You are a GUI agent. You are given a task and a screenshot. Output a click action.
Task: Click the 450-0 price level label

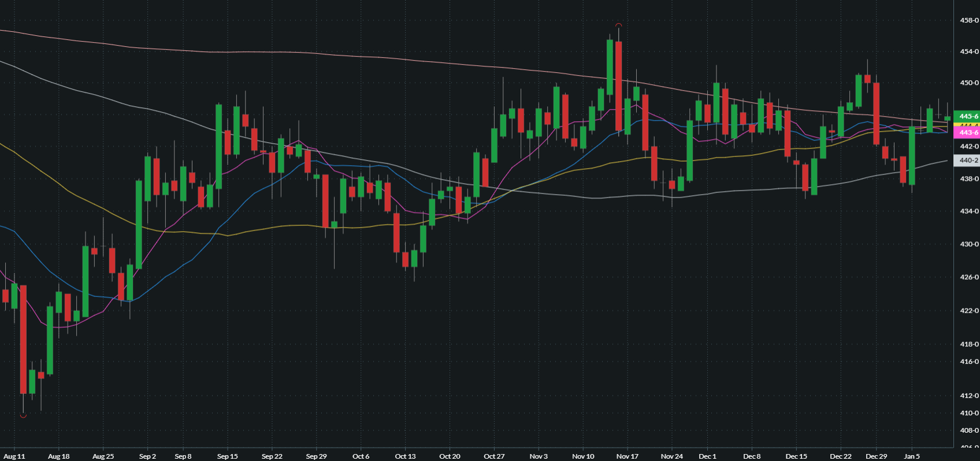[x=969, y=83]
